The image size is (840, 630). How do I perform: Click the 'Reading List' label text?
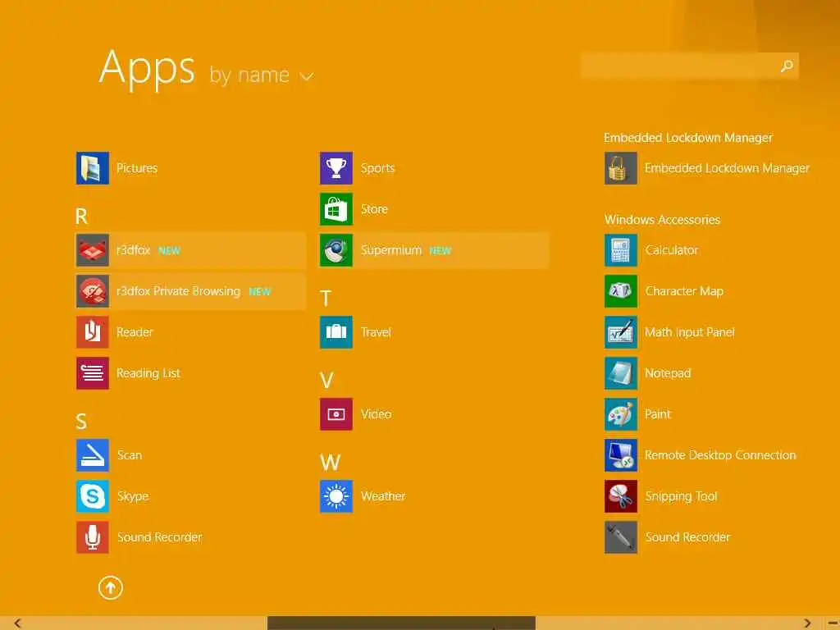click(148, 373)
